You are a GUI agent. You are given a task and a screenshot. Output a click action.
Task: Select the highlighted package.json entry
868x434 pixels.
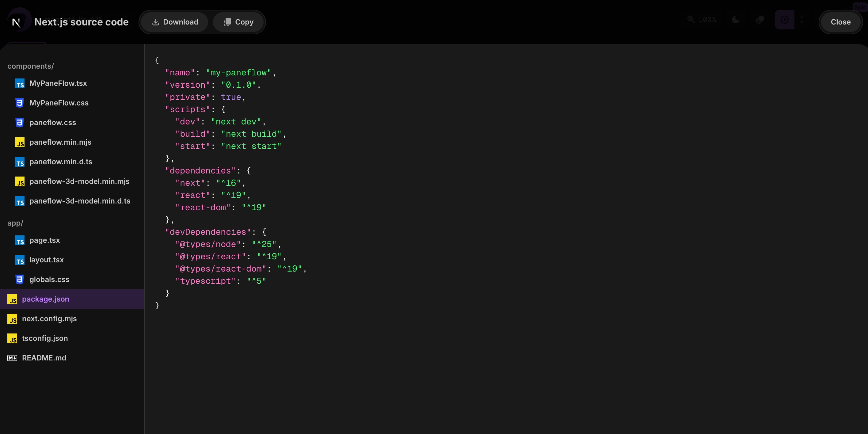coord(46,299)
